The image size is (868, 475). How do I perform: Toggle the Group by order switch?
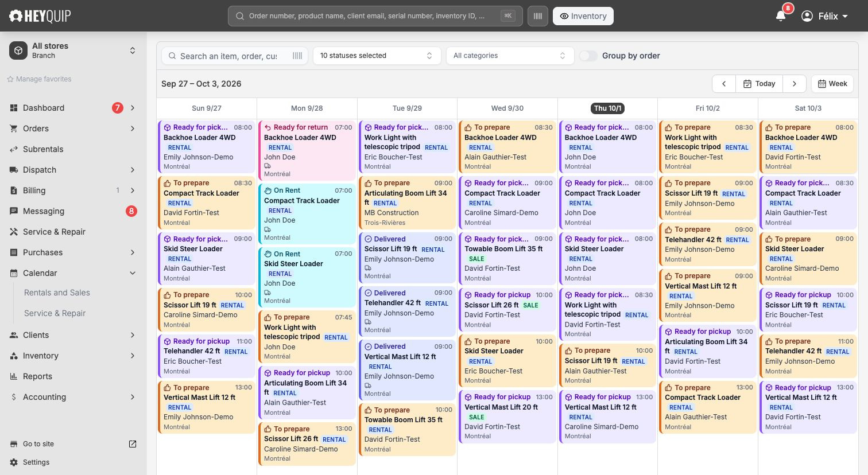pos(588,56)
